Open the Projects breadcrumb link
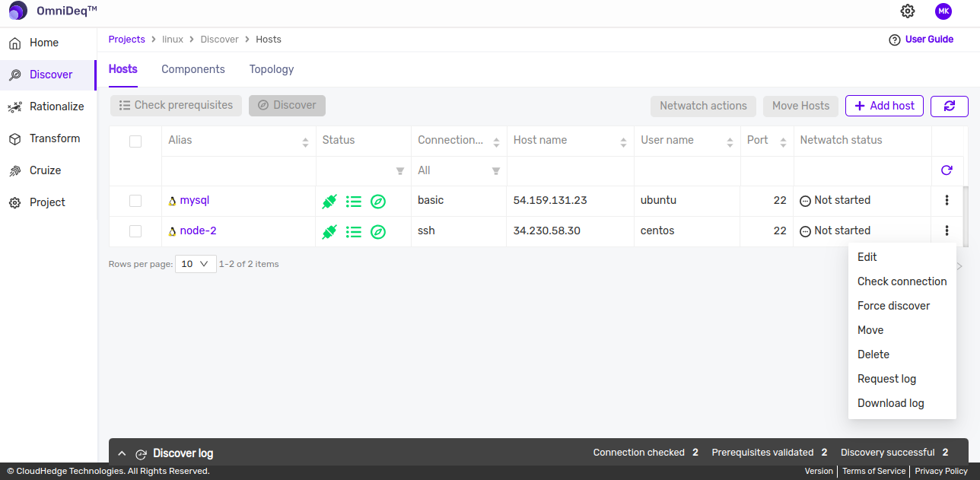 (x=126, y=40)
